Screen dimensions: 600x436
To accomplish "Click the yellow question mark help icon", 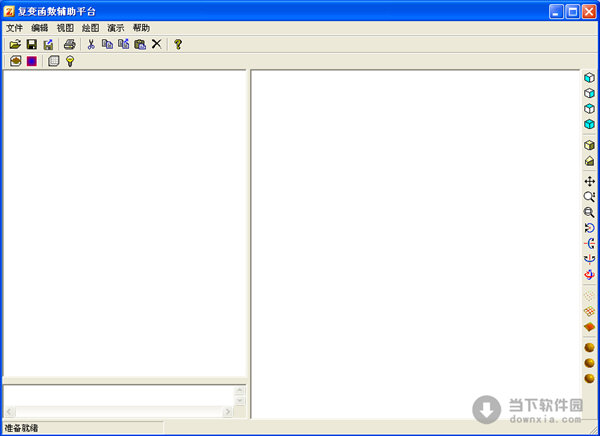I will click(178, 44).
